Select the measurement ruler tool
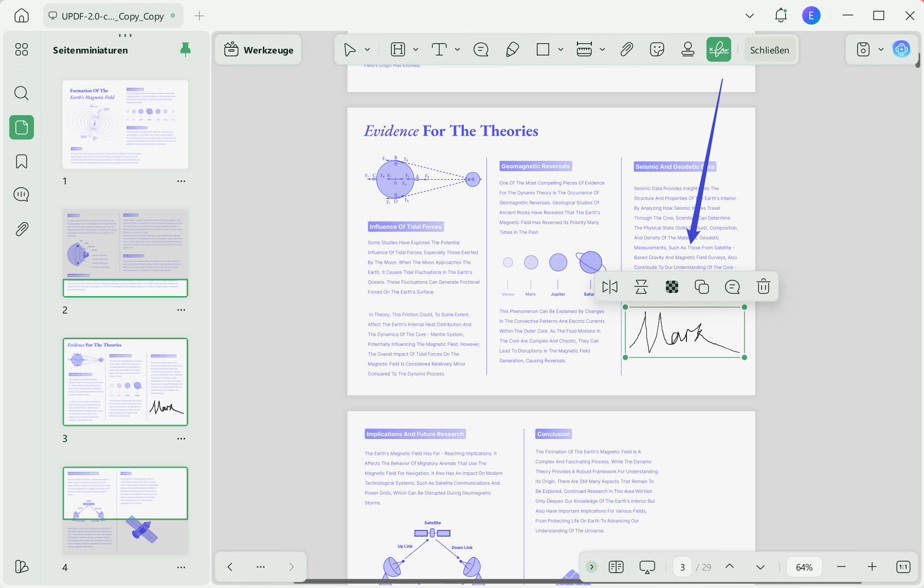 point(584,50)
